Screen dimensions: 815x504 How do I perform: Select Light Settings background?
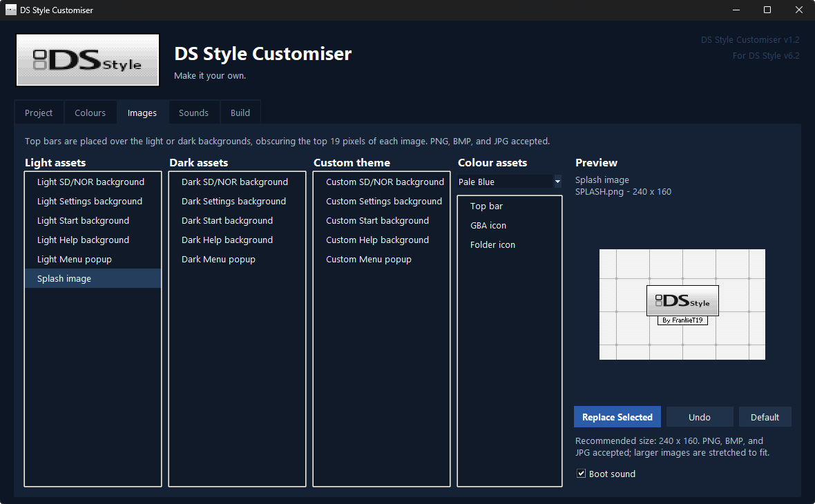point(93,201)
